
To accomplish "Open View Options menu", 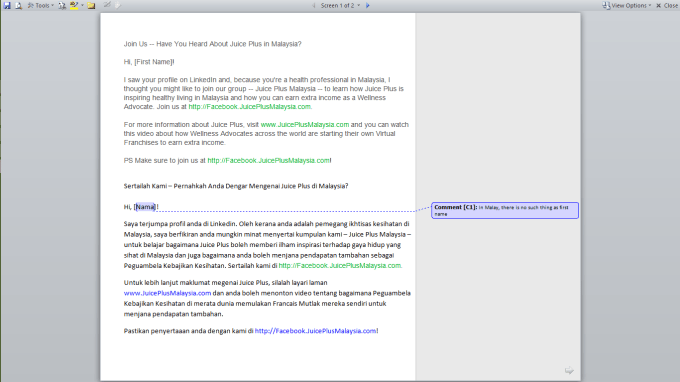I will pos(627,6).
